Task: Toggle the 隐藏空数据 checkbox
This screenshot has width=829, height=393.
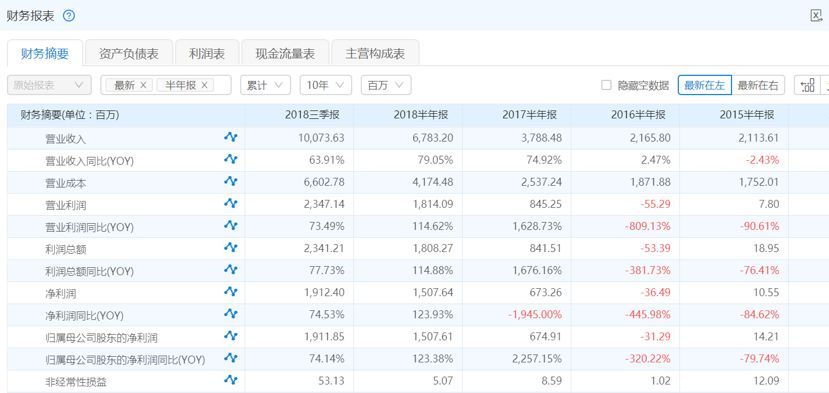Action: pos(606,85)
